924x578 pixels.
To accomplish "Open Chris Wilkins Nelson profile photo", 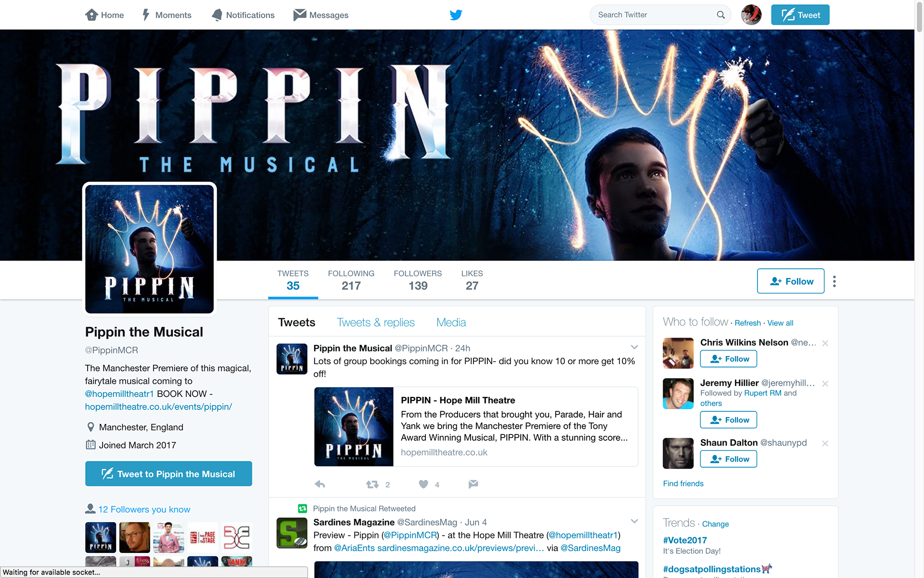I will tap(678, 353).
